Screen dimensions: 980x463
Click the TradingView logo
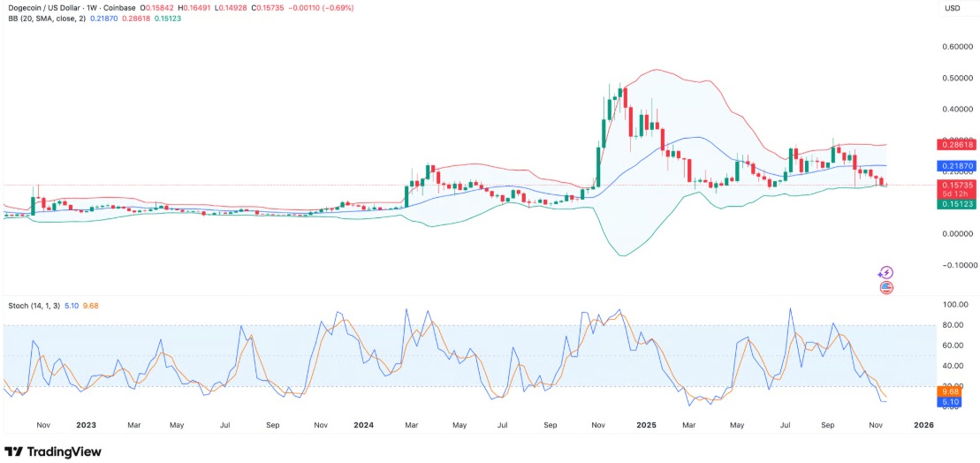pyautogui.click(x=53, y=452)
